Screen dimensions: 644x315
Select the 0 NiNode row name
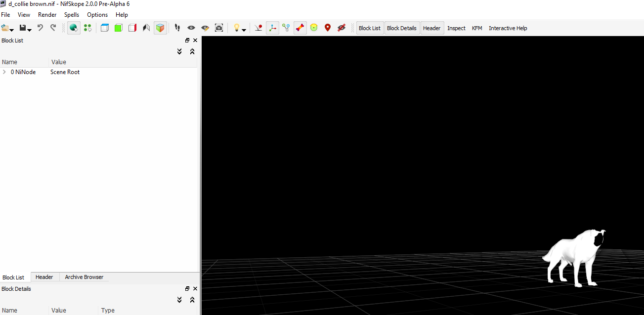[x=23, y=72]
